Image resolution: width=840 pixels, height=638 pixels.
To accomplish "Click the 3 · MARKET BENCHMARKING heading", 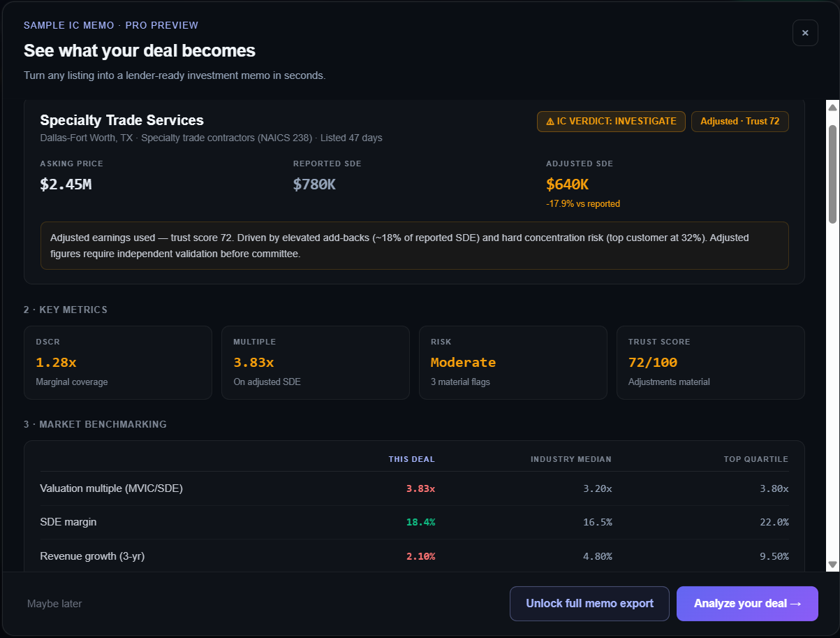I will tap(95, 424).
